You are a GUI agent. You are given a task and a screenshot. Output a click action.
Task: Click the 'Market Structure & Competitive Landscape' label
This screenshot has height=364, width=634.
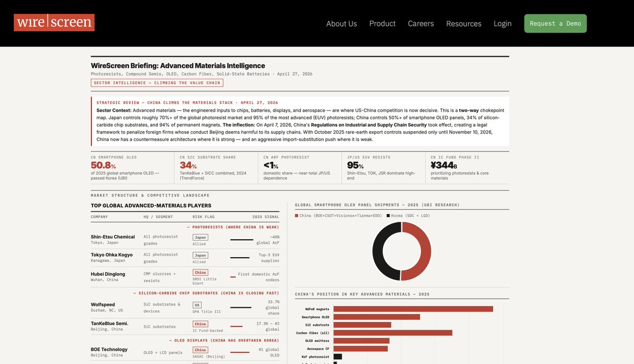pos(150,195)
